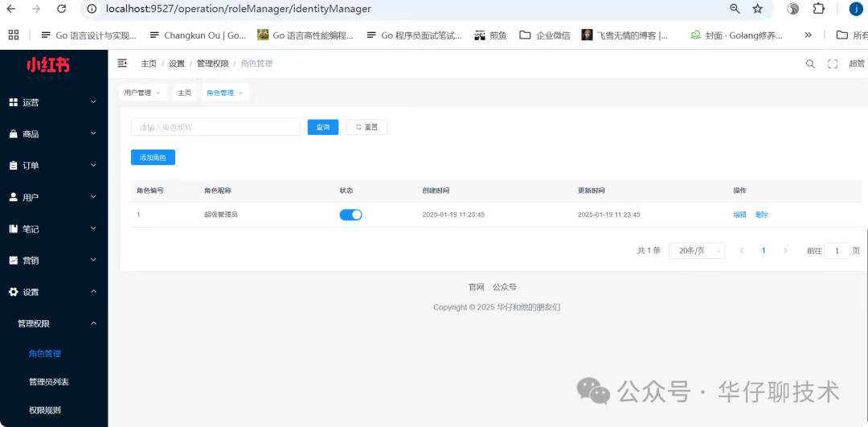This screenshot has width=868, height=427.
Task: Open the 企业微信 bookmark folder
Action: click(x=545, y=35)
